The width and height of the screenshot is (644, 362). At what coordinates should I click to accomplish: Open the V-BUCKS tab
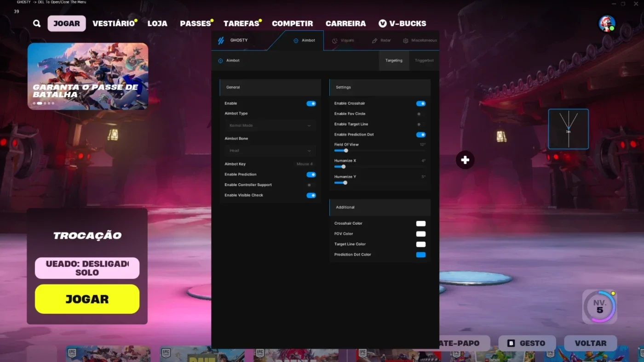[x=402, y=23]
